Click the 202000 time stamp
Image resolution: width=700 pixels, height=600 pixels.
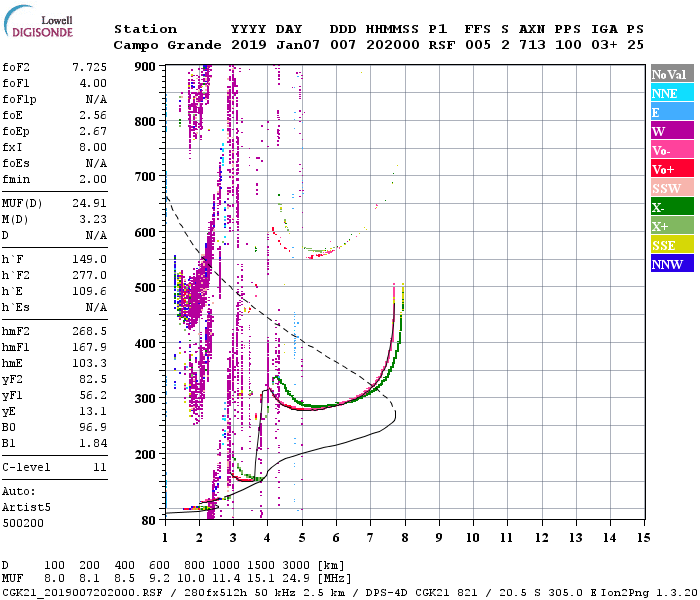click(393, 45)
